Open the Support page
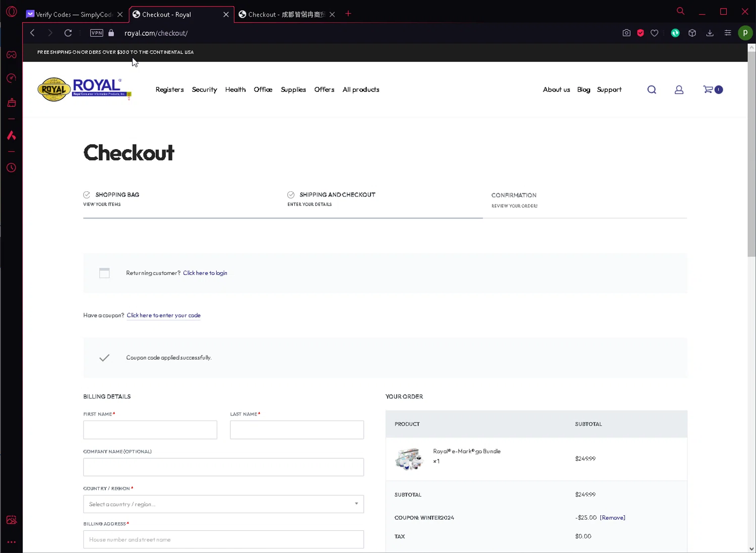The width and height of the screenshot is (756, 553). tap(609, 90)
